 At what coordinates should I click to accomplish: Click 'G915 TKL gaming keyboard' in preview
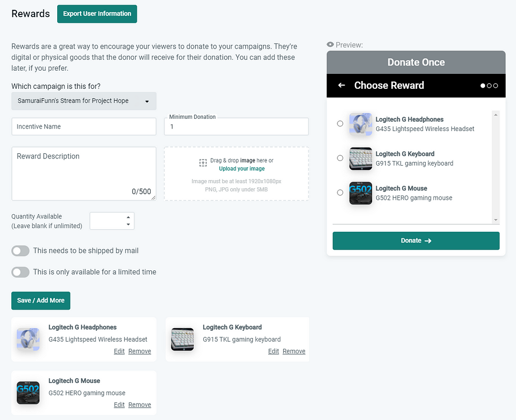(x=414, y=164)
